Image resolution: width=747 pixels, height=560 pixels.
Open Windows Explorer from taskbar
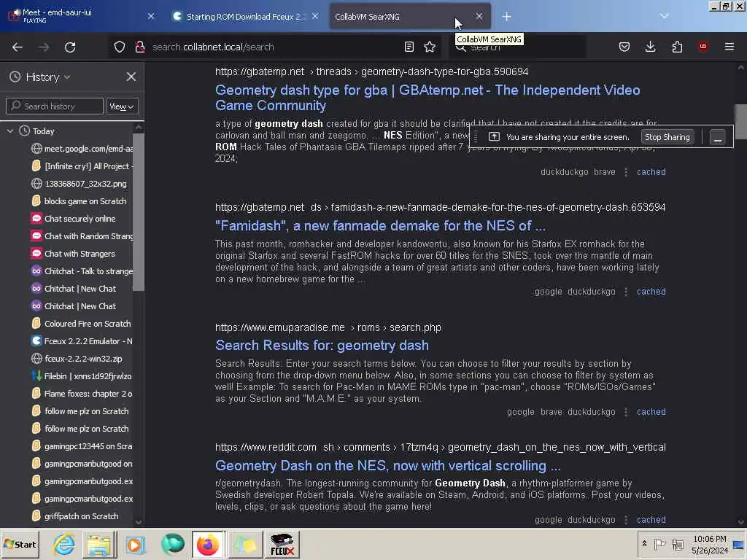click(x=99, y=544)
